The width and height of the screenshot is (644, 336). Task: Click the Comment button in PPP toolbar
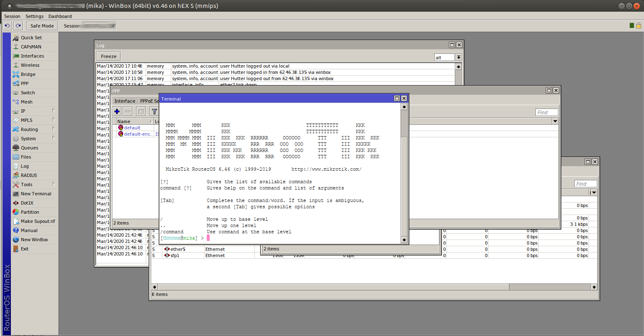[x=141, y=111]
